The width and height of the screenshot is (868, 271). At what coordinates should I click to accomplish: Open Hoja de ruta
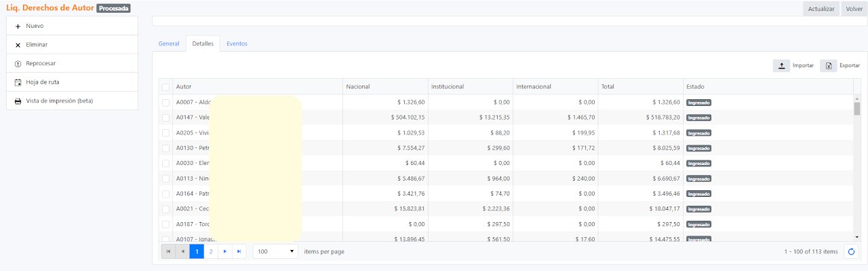tap(72, 82)
